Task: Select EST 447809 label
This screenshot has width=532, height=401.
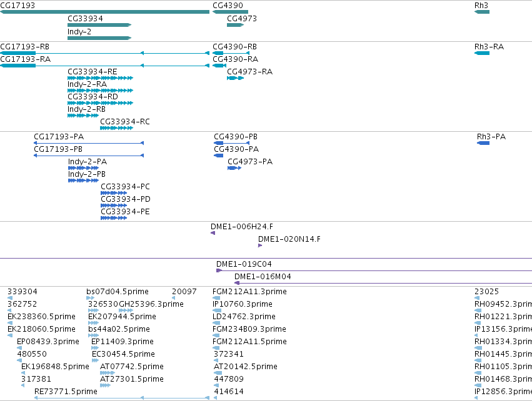Action: (229, 379)
